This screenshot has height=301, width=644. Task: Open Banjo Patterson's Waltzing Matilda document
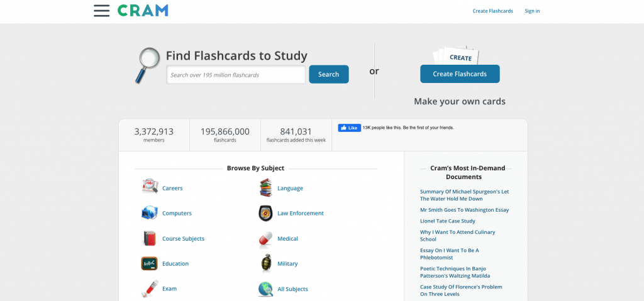click(x=455, y=272)
